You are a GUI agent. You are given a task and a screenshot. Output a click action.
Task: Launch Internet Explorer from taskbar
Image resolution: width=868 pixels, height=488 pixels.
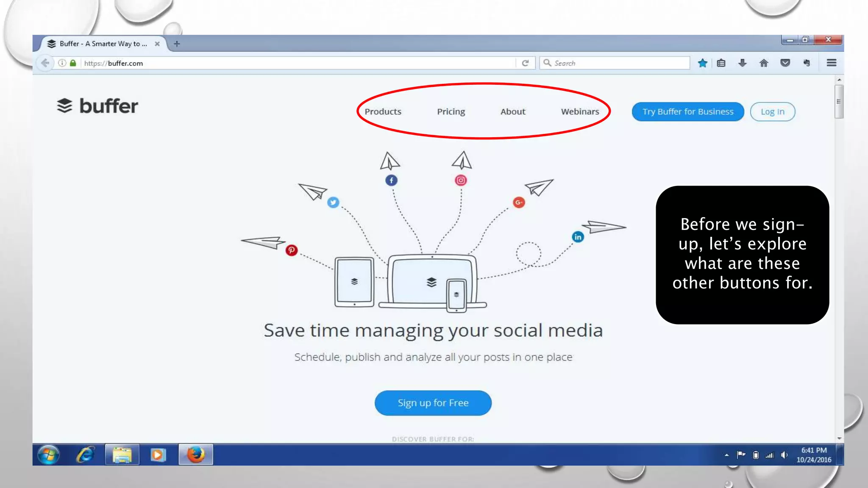click(x=85, y=455)
